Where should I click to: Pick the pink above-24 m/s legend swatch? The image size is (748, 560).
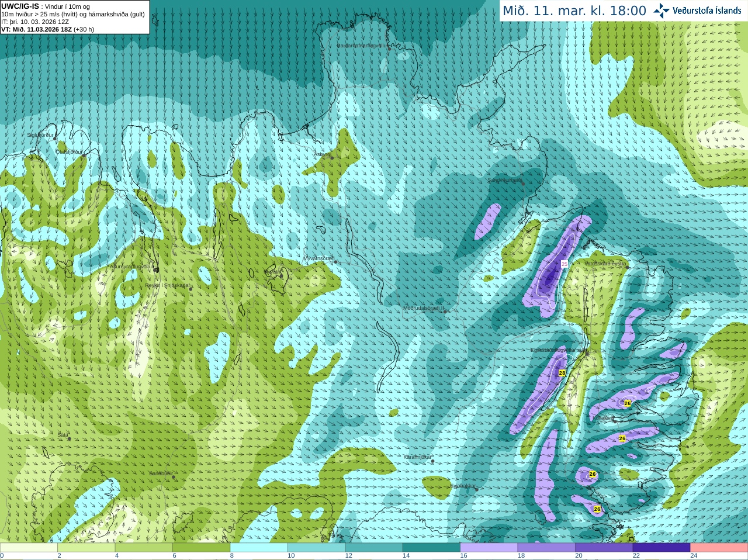pos(719,548)
